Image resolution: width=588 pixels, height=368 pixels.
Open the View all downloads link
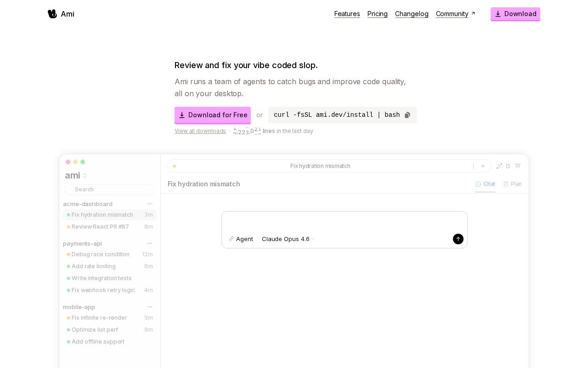[200, 131]
